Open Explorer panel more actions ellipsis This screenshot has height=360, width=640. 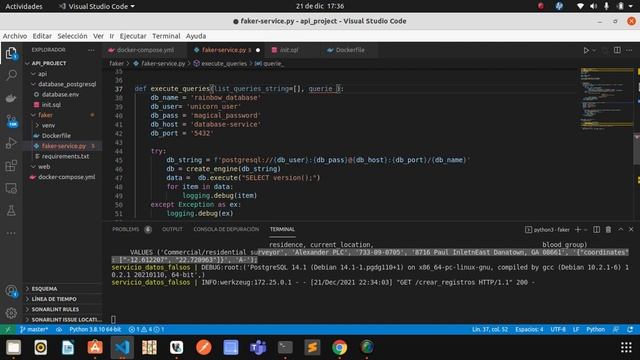tap(91, 50)
